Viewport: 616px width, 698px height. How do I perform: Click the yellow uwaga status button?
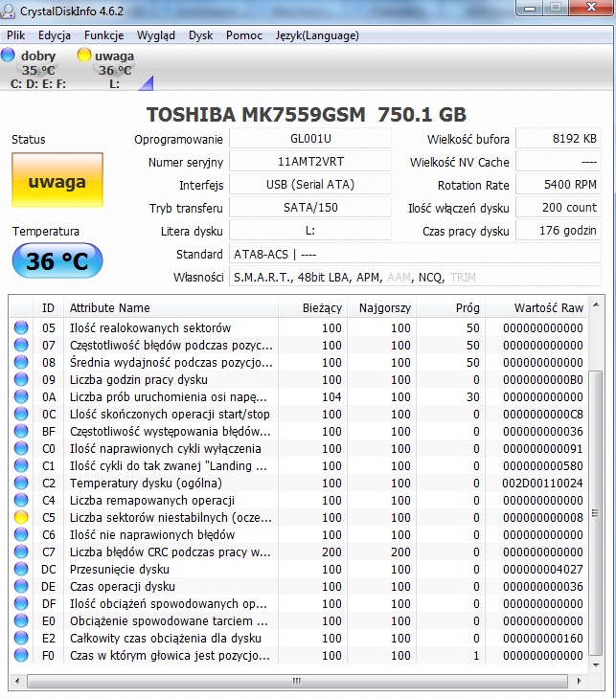(57, 180)
